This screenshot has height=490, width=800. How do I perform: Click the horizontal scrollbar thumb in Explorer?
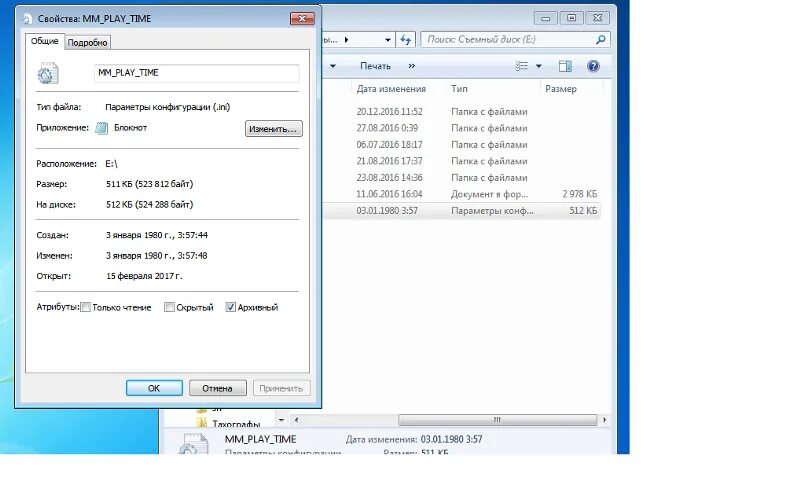click(x=497, y=420)
